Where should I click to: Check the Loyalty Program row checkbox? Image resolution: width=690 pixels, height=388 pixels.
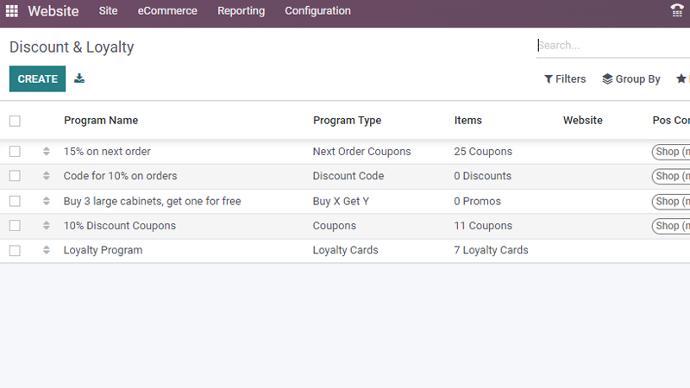point(15,250)
